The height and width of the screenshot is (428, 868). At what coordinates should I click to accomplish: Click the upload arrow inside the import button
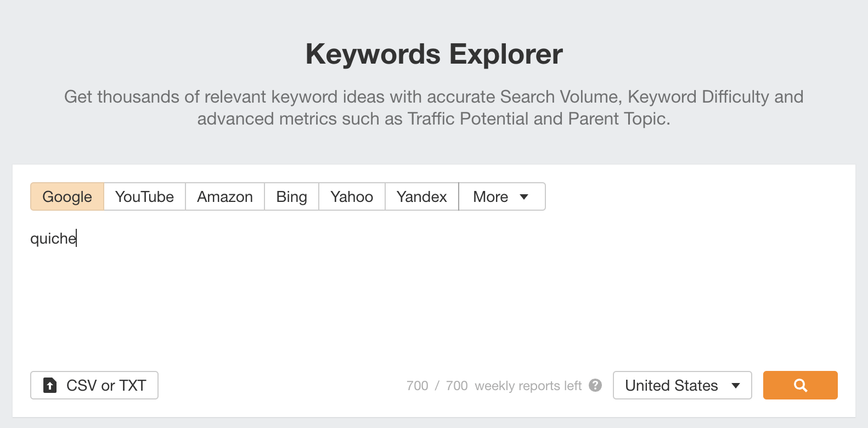49,385
